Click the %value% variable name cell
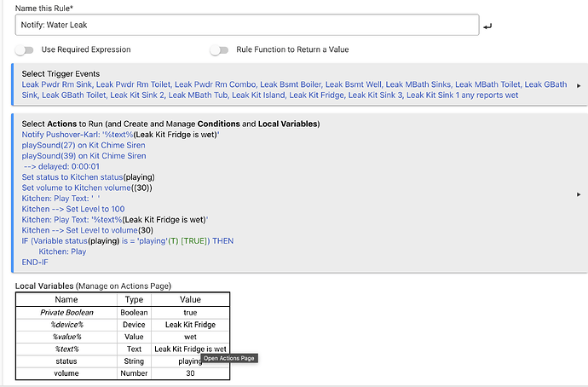Viewport: 588px width, 387px height. (66, 337)
